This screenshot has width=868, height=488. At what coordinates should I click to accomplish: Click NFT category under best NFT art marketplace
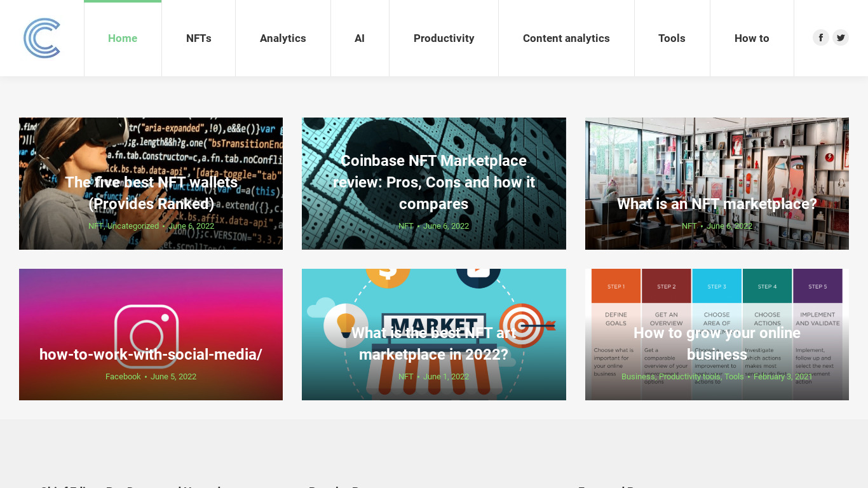coord(406,377)
